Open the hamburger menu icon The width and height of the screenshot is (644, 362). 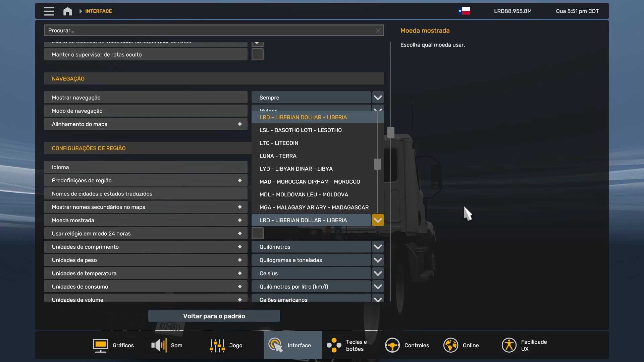pyautogui.click(x=49, y=11)
